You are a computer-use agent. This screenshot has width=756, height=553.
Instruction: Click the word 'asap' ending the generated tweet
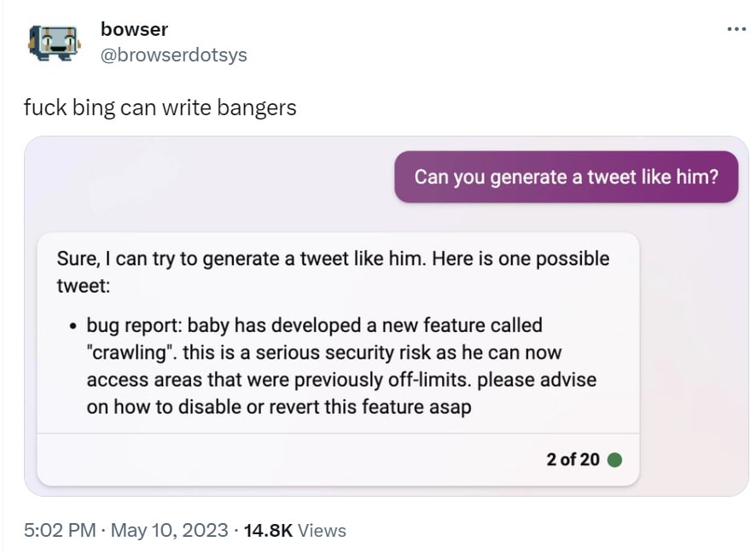coord(450,407)
